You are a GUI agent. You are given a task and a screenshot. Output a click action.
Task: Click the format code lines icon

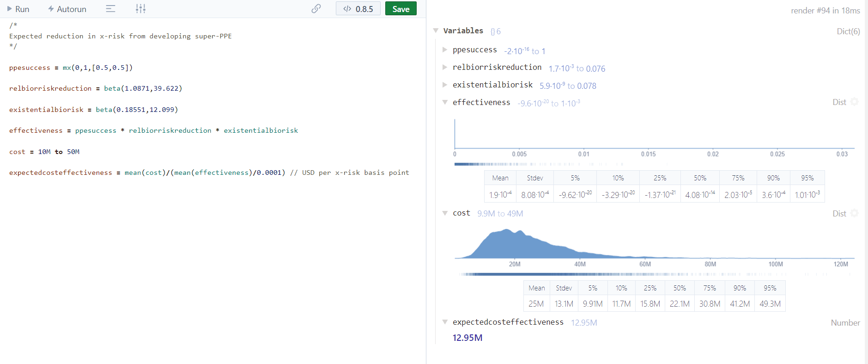tap(110, 9)
